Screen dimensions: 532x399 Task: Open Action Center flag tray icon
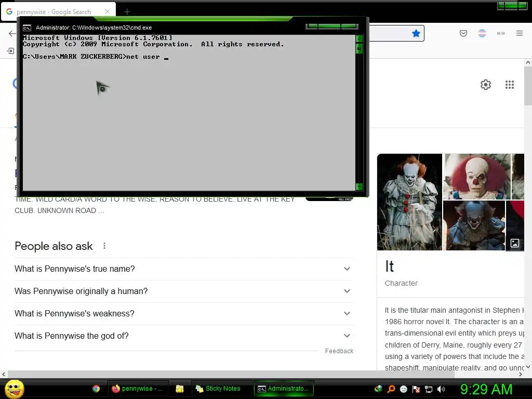point(416,389)
